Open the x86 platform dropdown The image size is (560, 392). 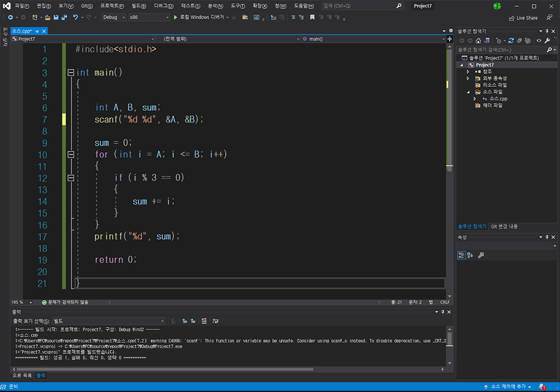point(149,17)
